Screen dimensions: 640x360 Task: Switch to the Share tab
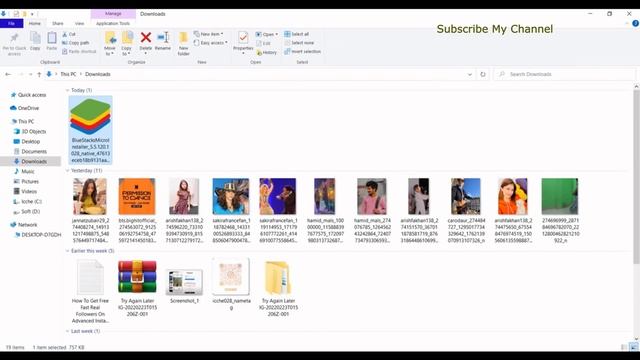tap(58, 24)
